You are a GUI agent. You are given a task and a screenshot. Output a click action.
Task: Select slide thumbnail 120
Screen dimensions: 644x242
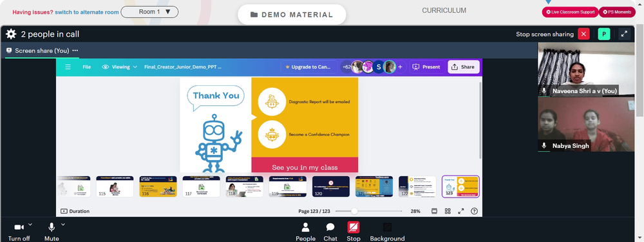coord(330,187)
